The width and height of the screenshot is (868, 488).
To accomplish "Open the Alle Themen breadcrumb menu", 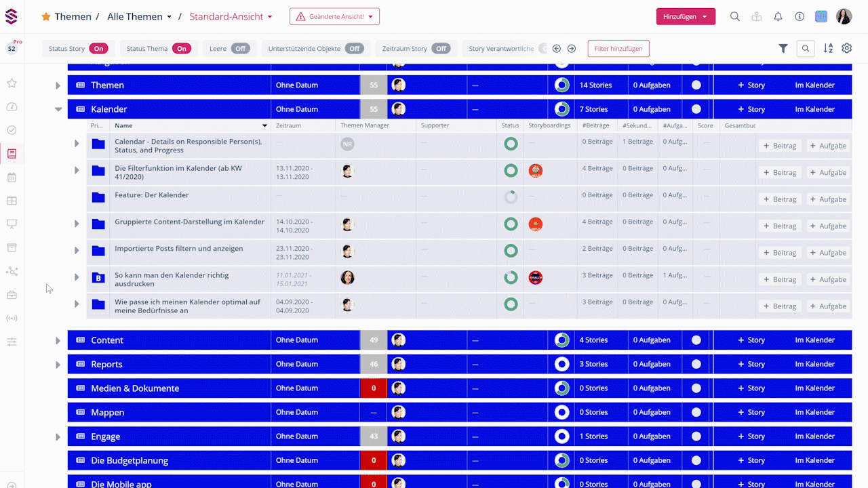I will pos(140,17).
